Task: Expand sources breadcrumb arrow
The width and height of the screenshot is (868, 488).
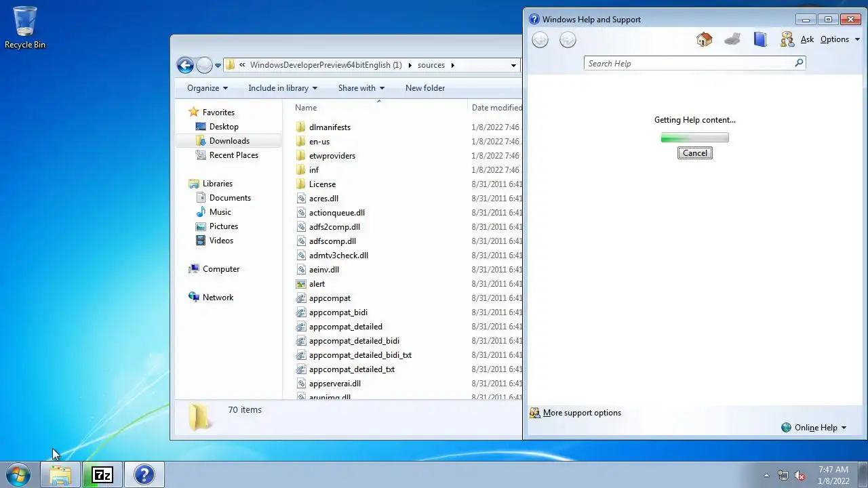Action: point(452,65)
